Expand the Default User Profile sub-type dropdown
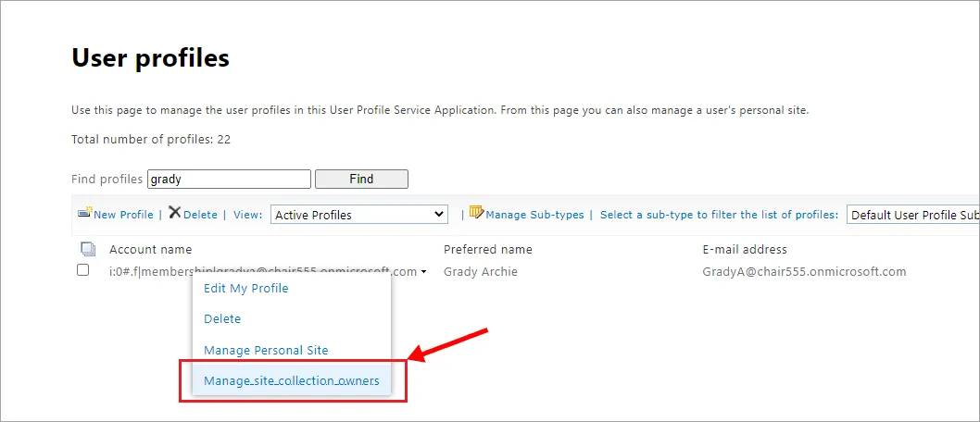Viewport: 980px width, 422px height. 913,215
